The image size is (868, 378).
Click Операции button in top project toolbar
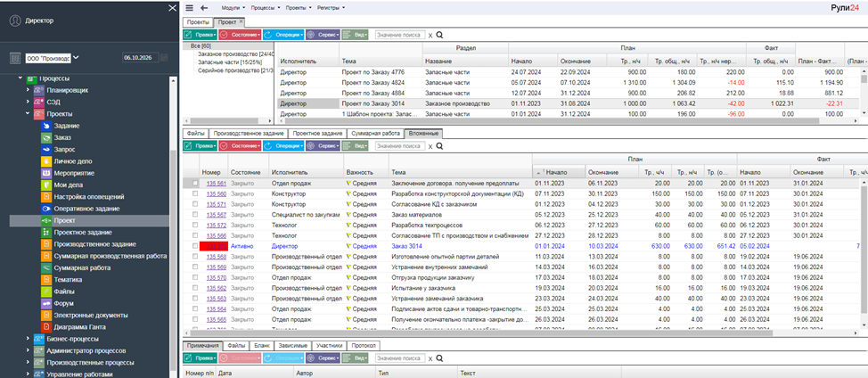pos(283,34)
